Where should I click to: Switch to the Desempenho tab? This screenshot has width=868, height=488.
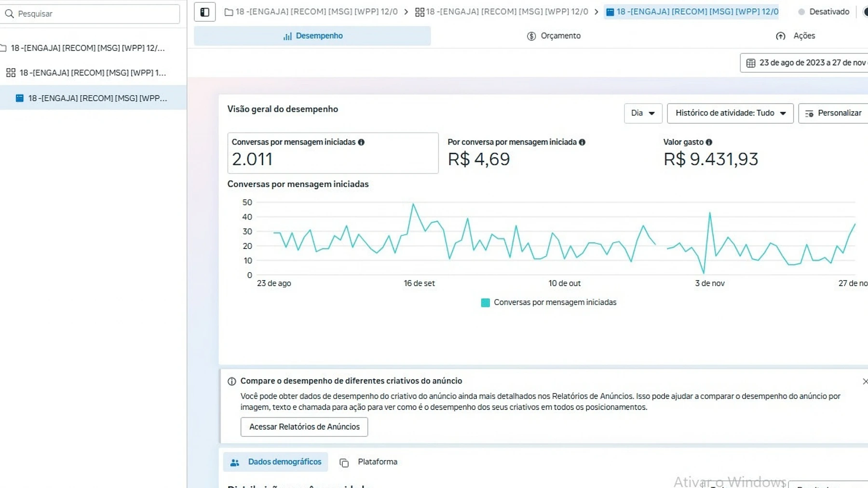coord(312,36)
